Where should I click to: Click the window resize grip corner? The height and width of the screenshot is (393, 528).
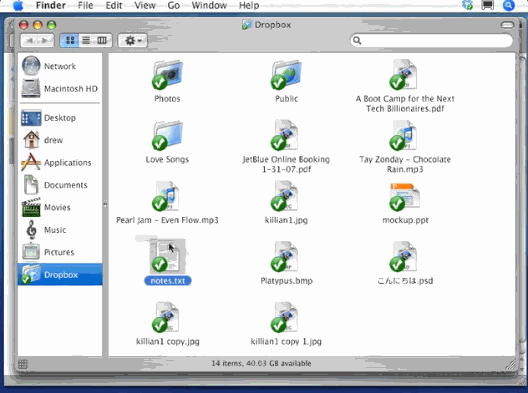(x=511, y=364)
